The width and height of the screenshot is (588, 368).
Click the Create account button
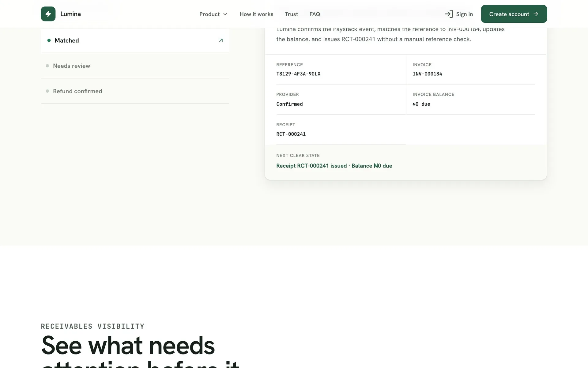coord(514,14)
